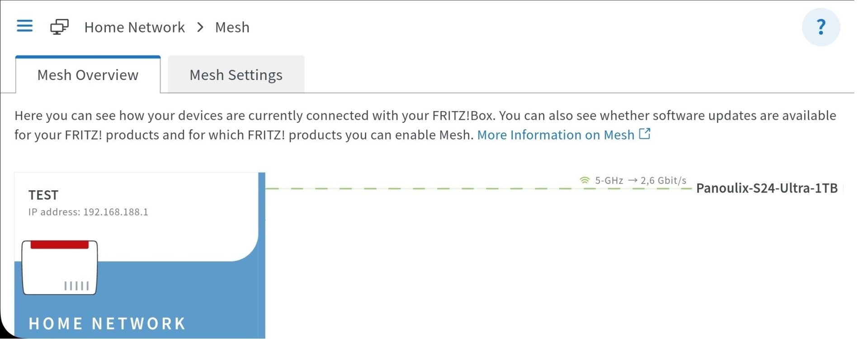Image resolution: width=868 pixels, height=339 pixels.
Task: Click the external link icon after Mesh info
Action: click(x=645, y=134)
